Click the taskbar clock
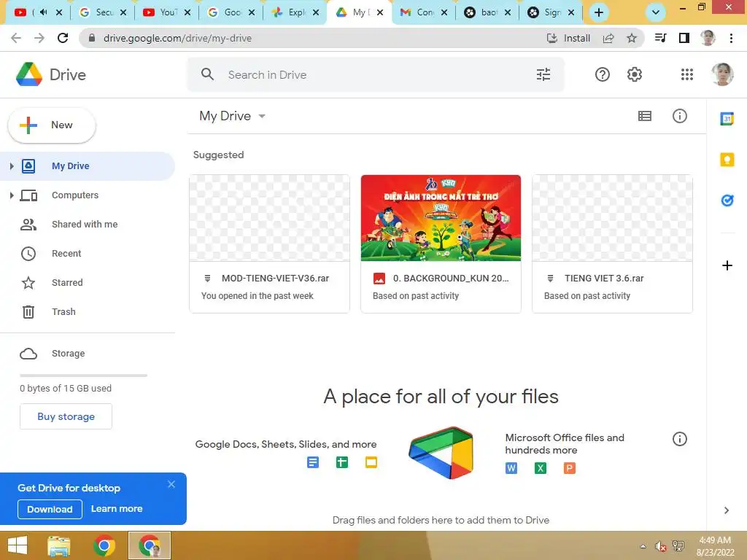 pyautogui.click(x=715, y=546)
